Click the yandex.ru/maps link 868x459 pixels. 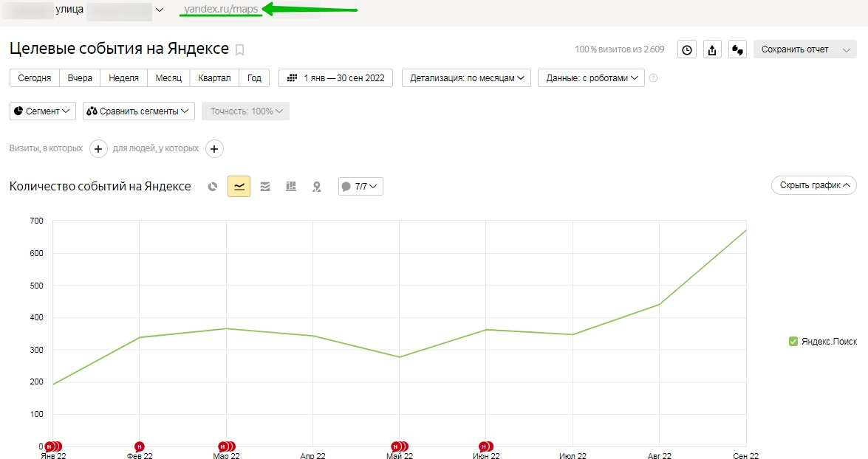[x=221, y=10]
